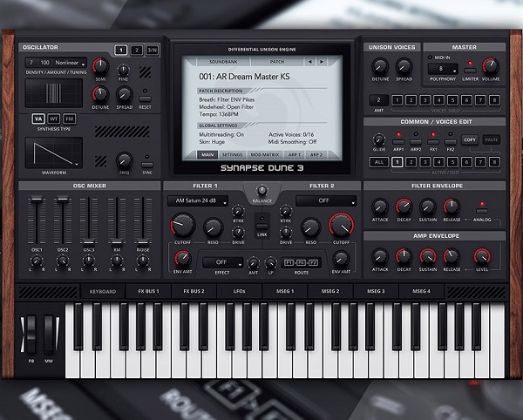
Task: Click the Amp Envelope SUSTAIN knob
Action: 428,257
